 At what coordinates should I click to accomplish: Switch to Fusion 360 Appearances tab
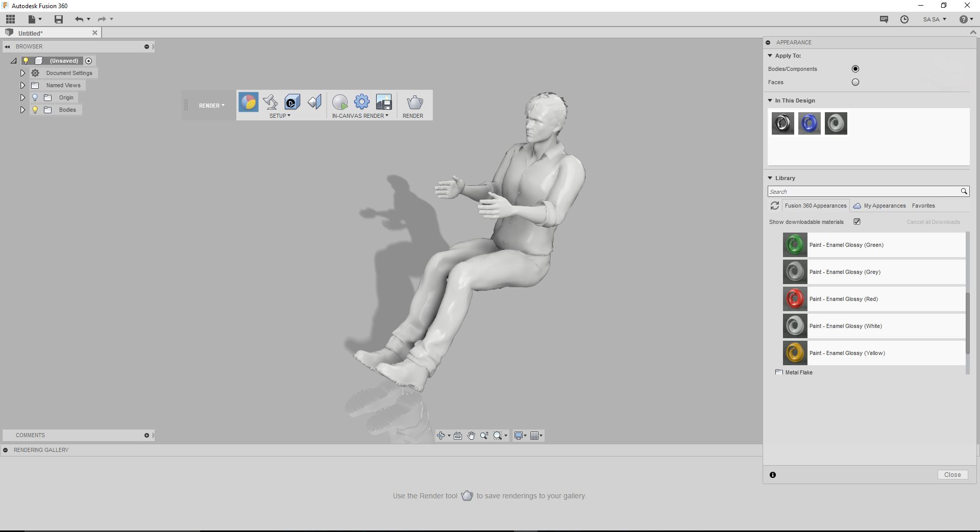[x=816, y=206]
